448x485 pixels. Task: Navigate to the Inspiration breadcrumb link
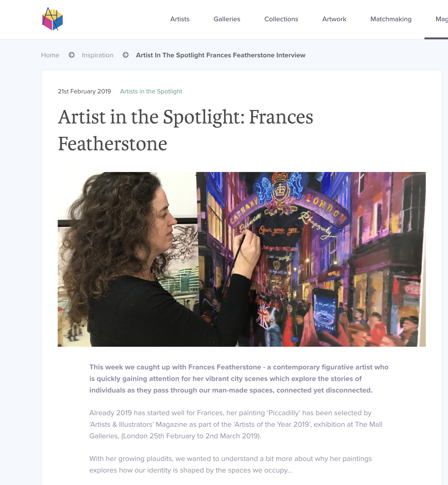[x=97, y=55]
